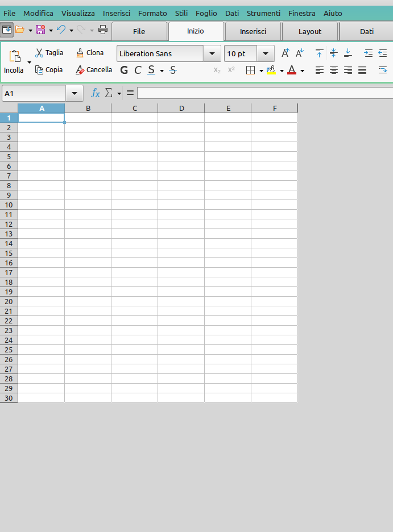Select the column D header
The image size is (393, 532).
pos(181,108)
